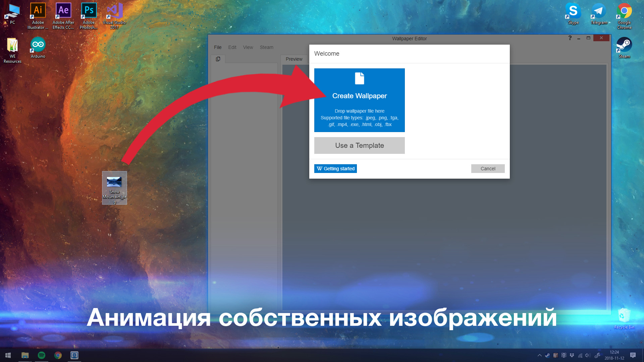This screenshot has width=644, height=362.
Task: Open Skype from taskbar
Action: pos(573,13)
